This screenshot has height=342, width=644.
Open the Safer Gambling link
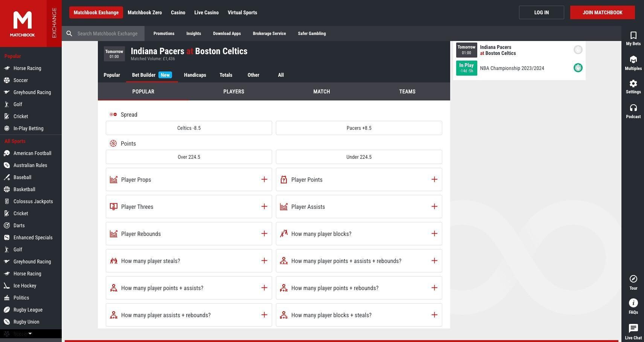coord(312,33)
